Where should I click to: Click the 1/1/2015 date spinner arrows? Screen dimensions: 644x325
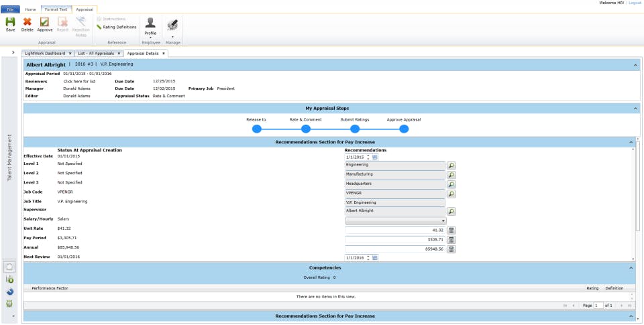pos(368,157)
